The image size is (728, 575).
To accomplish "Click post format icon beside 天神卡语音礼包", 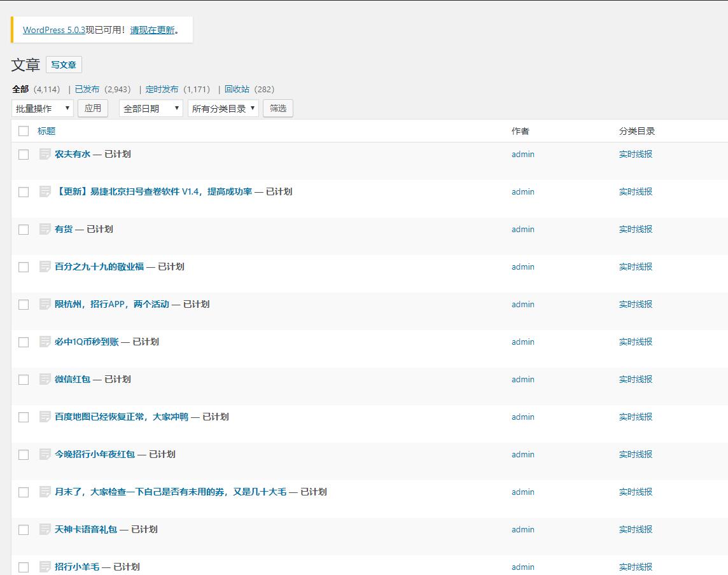I will pyautogui.click(x=45, y=529).
